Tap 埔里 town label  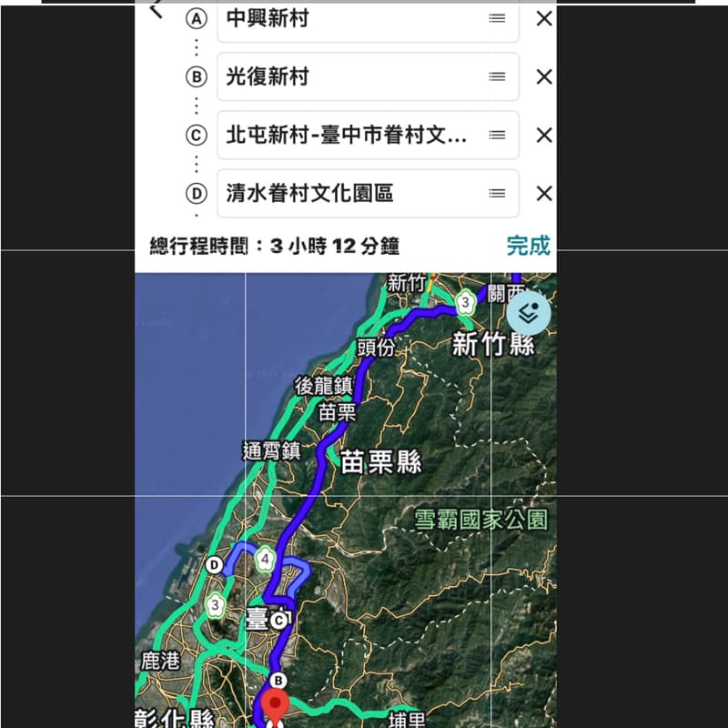[x=407, y=721]
